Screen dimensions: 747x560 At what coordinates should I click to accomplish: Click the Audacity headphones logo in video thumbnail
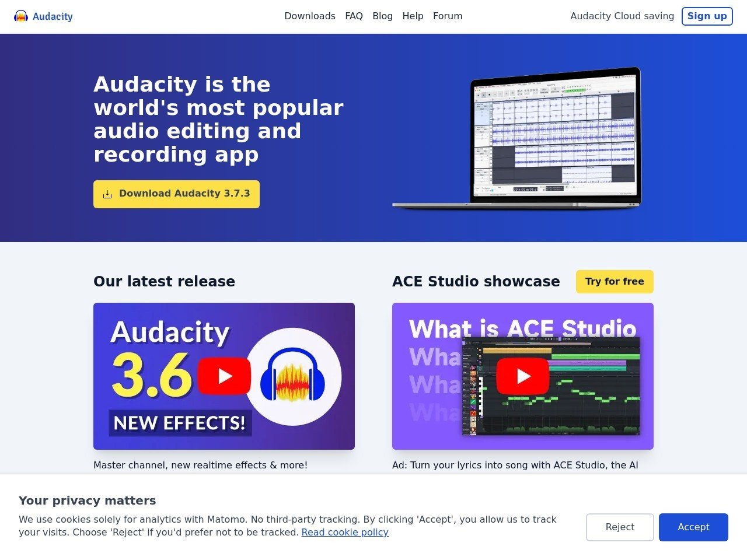click(293, 376)
